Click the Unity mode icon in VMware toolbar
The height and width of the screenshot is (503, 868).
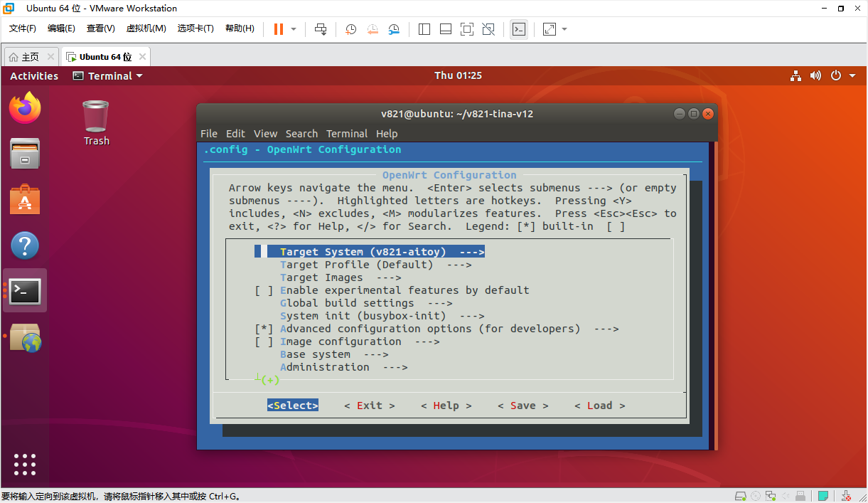pos(488,29)
